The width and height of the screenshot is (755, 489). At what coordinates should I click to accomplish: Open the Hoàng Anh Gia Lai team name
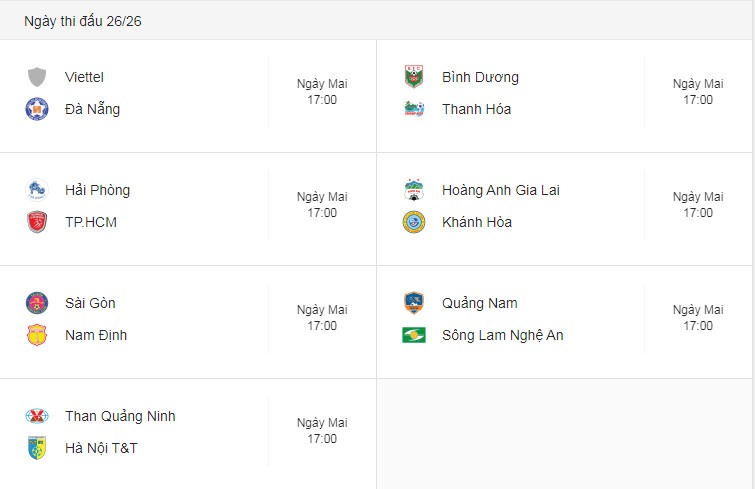501,190
